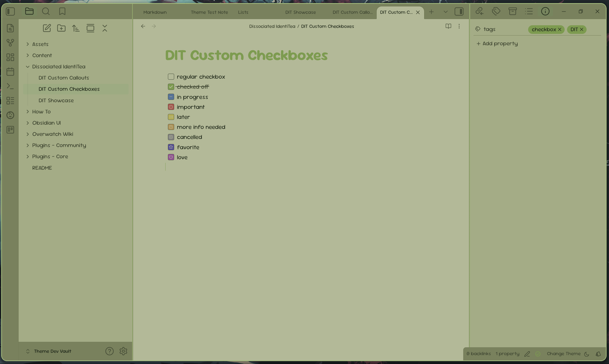Click the smiley face ribbon icon
Viewport: 609px width, 364px height.
click(x=10, y=115)
